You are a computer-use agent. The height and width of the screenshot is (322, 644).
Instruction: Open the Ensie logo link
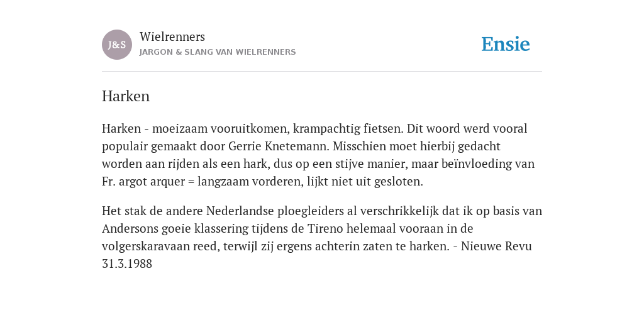(x=506, y=44)
